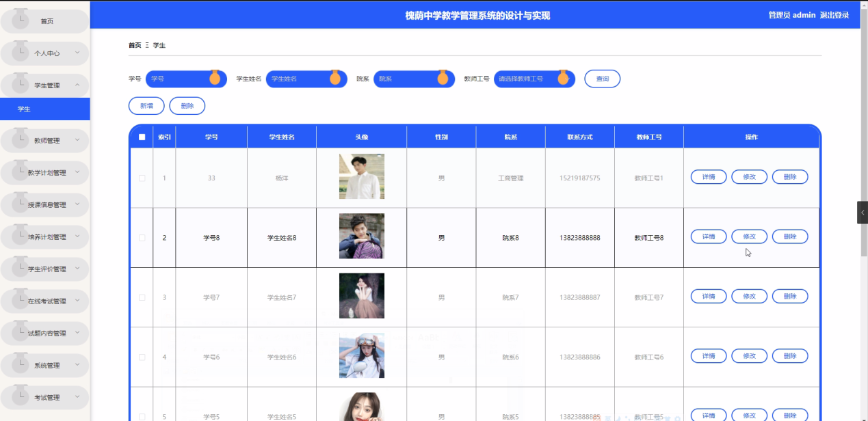
Task: Click the clock icon beside 学生评价管理
Action: point(21,266)
